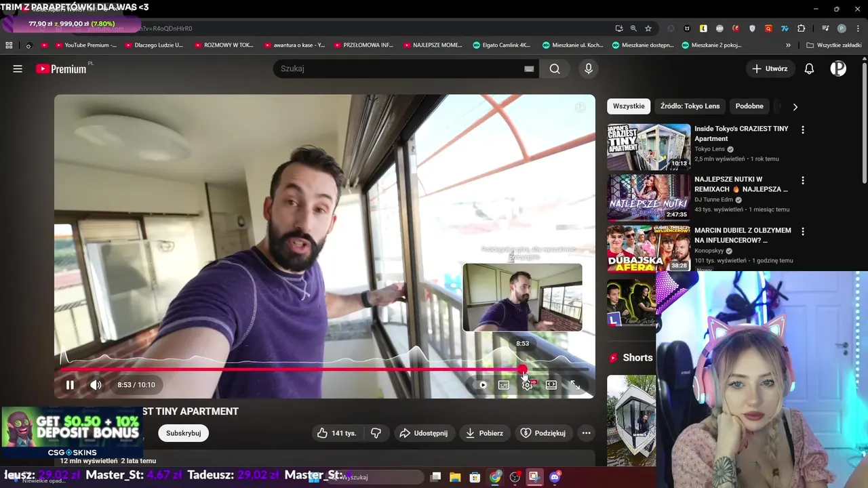Open File Explorer from taskbar
This screenshot has width=868, height=488.
[x=455, y=477]
